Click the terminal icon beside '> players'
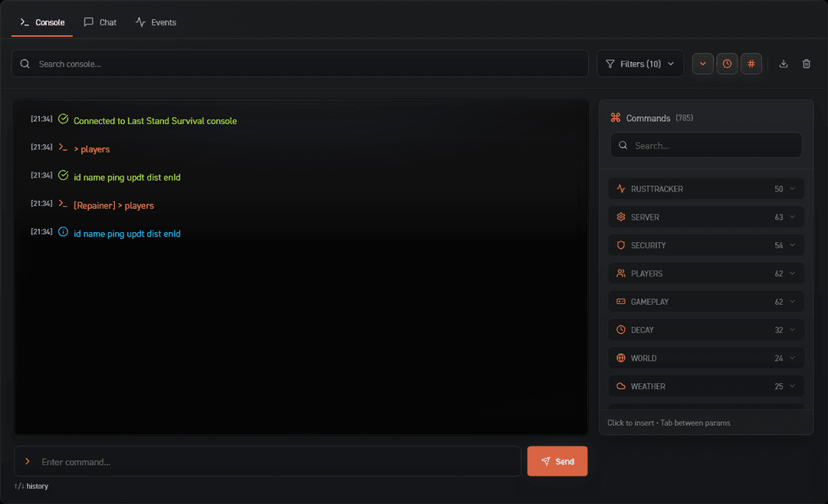 point(64,147)
